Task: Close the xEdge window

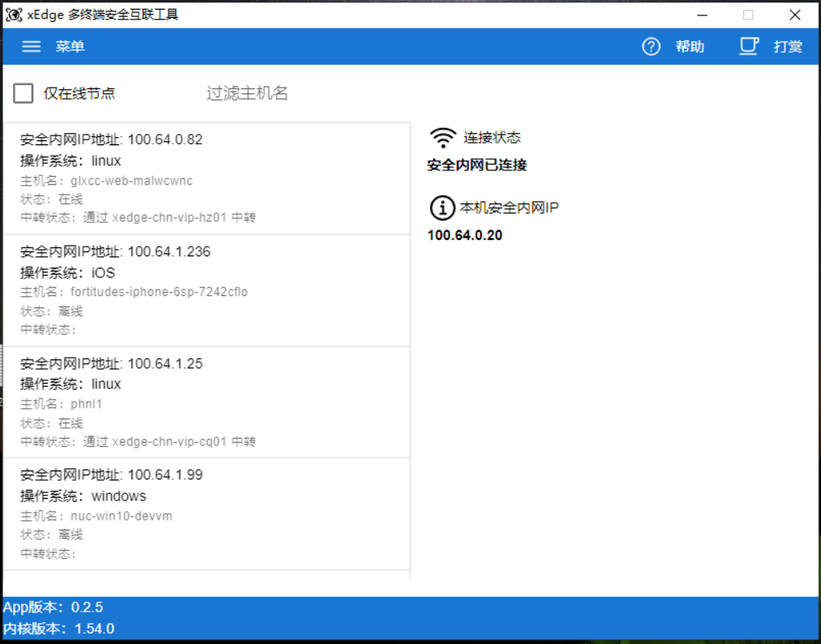Action: coord(795,15)
